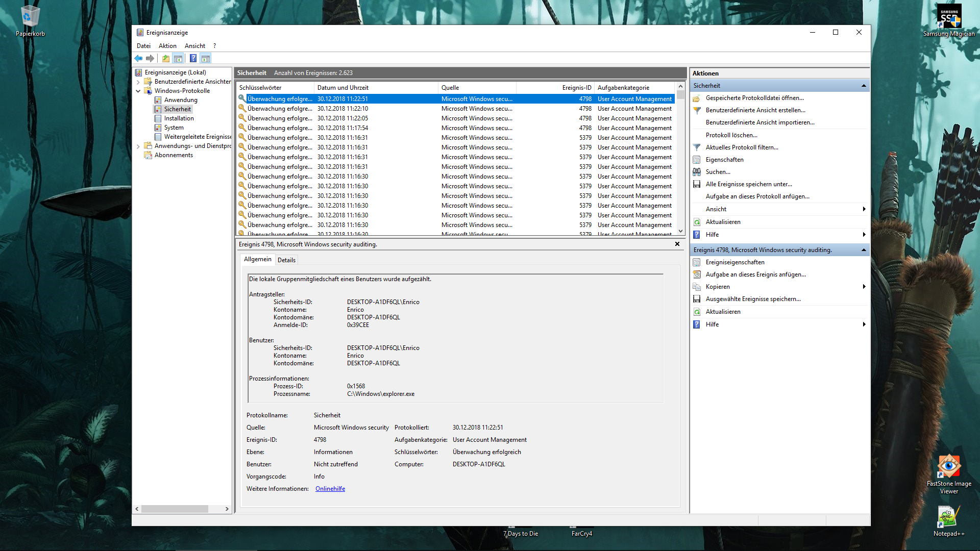This screenshot has width=980, height=551.
Task: Click save icon for Ausgewählte Ereignisse speichern
Action: click(697, 299)
